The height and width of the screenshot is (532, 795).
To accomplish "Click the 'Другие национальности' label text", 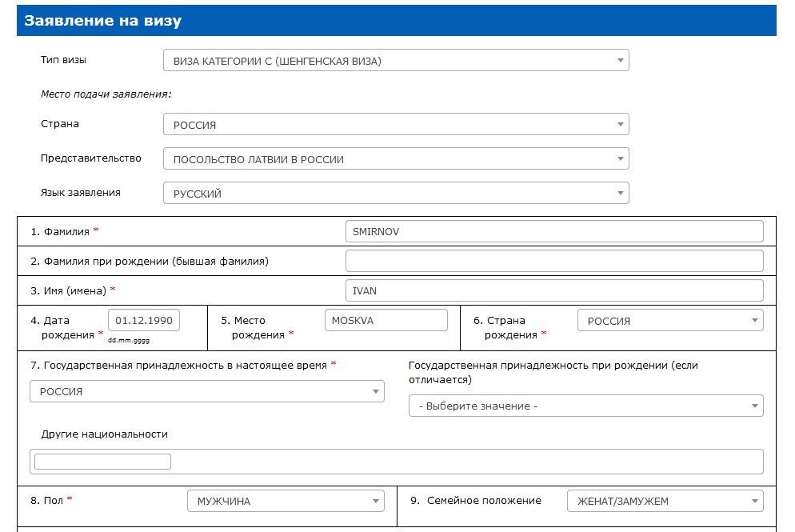I will tap(105, 434).
